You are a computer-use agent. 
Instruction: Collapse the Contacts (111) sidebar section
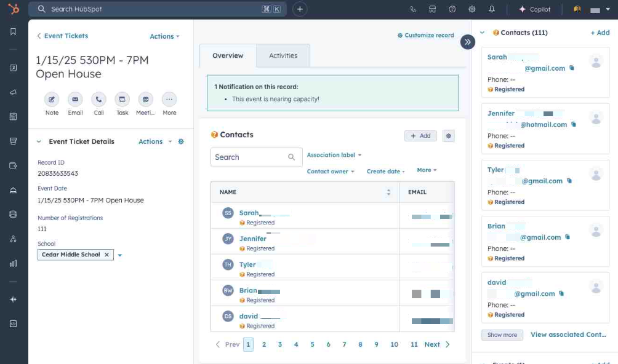483,33
